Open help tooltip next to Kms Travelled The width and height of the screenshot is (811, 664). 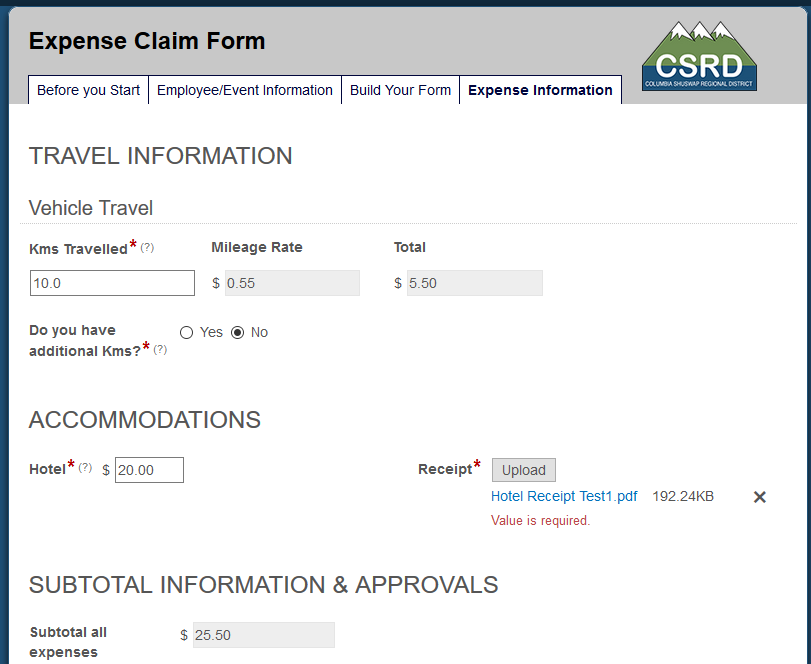[147, 247]
